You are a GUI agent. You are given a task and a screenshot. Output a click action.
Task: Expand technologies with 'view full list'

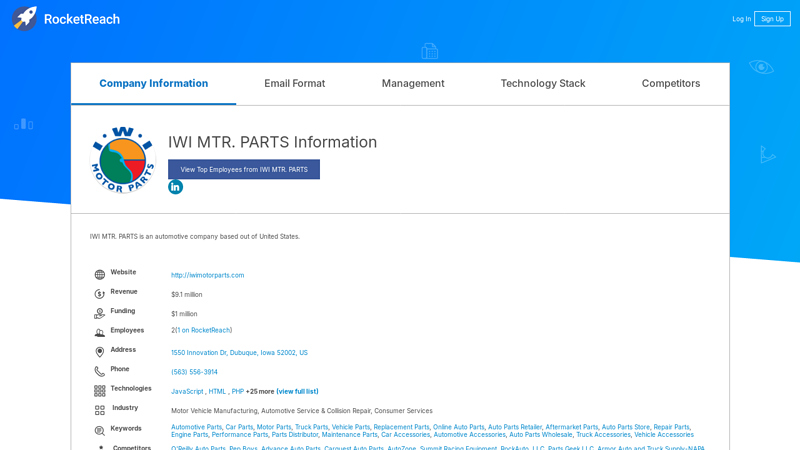tap(297, 391)
